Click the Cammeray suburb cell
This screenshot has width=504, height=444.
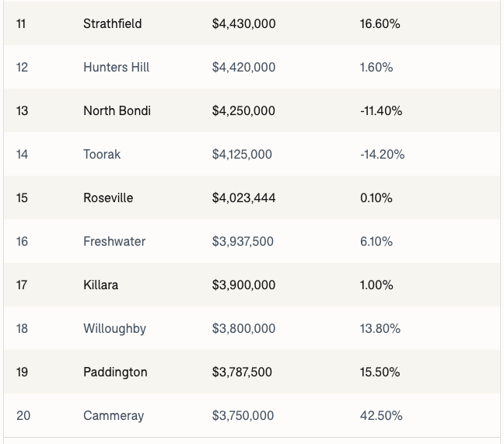point(114,416)
